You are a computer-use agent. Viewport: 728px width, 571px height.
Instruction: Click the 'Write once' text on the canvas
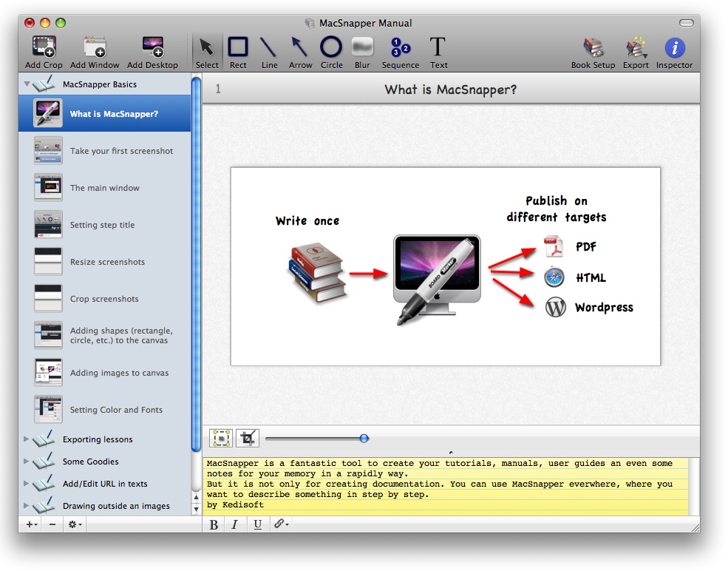point(307,220)
